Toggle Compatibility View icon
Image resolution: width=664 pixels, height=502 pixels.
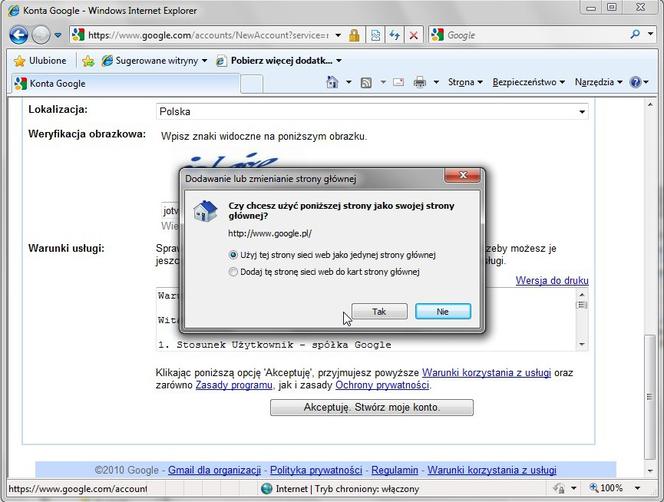(375, 35)
